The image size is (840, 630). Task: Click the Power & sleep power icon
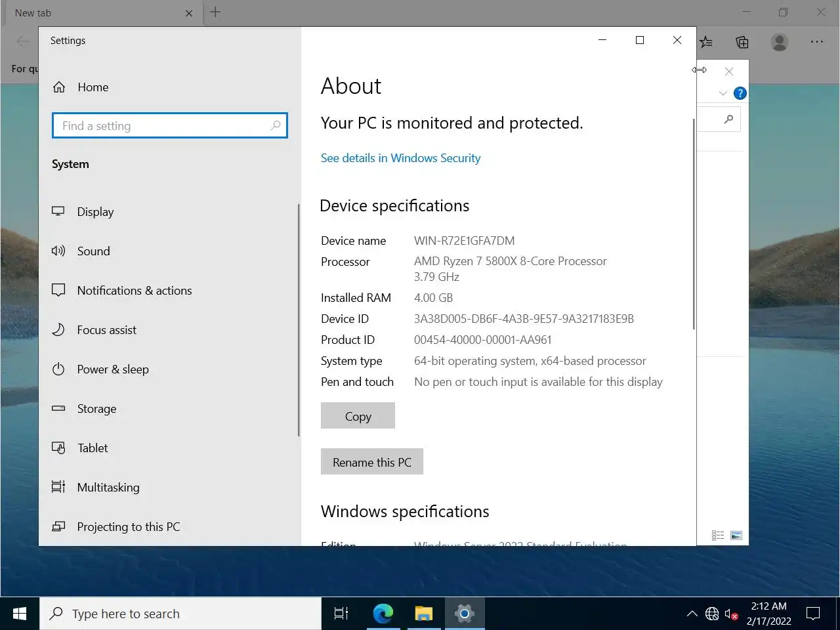pos(58,369)
